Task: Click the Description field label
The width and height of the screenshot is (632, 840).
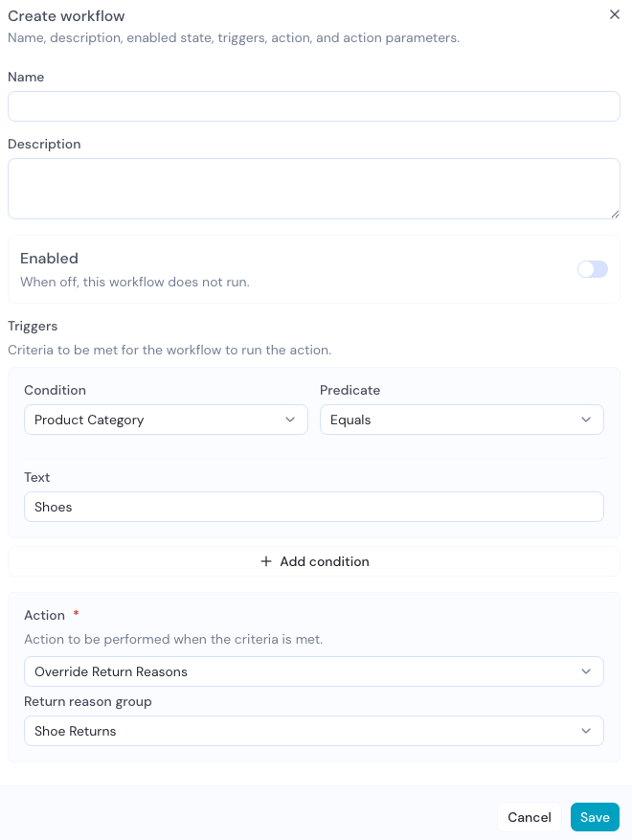Action: tap(44, 144)
